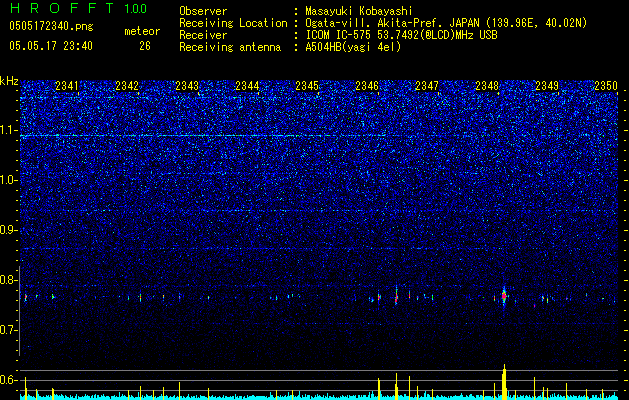Click the receiver ICOM IC-575 frequency text
Screen dimensions: 629x400
coord(401,35)
